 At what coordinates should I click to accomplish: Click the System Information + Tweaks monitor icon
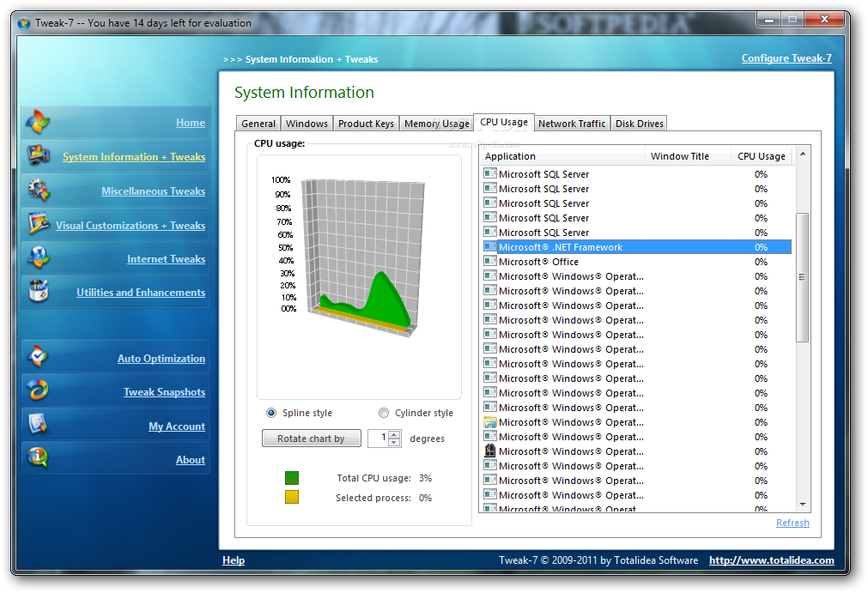[x=38, y=155]
